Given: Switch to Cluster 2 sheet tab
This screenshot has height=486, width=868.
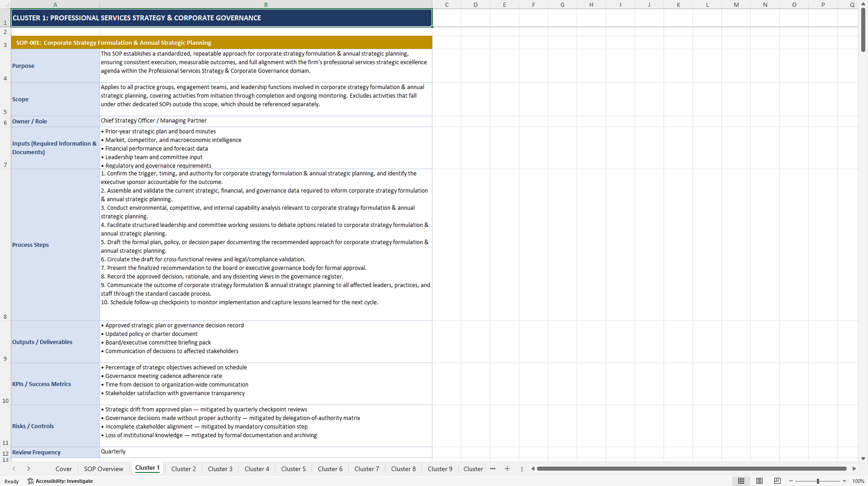Looking at the screenshot, I should click(x=184, y=469).
